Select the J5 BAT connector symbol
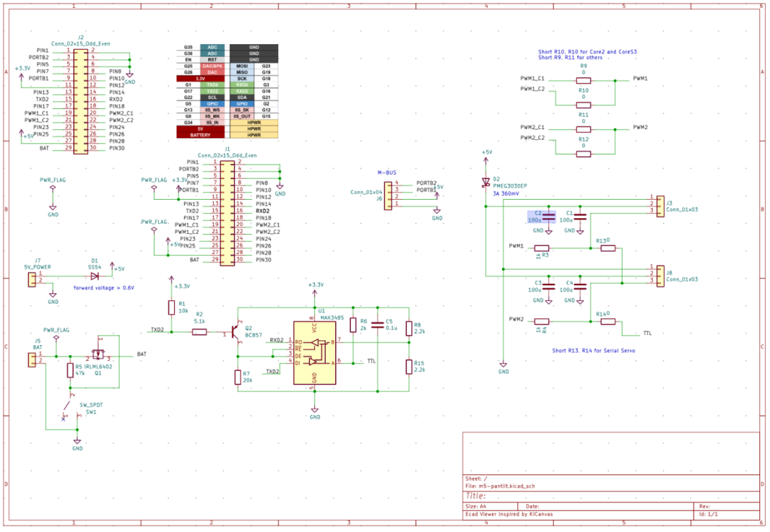The width and height of the screenshot is (770, 532). [x=32, y=359]
